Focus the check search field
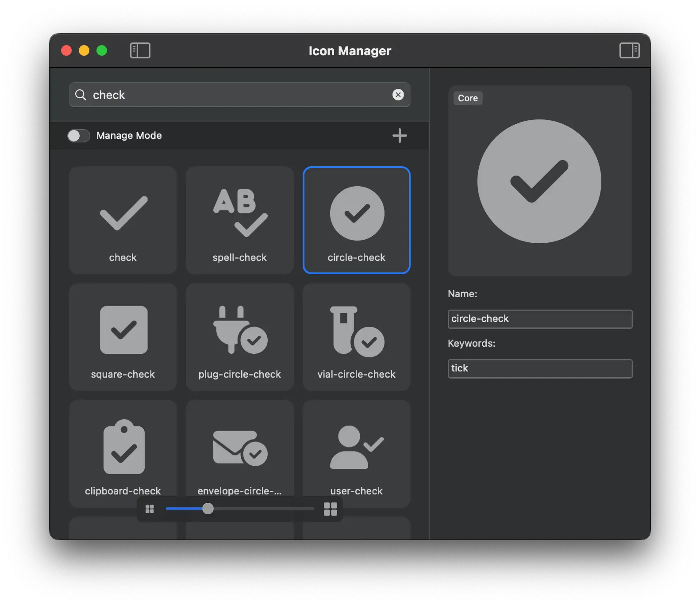The height and width of the screenshot is (605, 700). [240, 95]
